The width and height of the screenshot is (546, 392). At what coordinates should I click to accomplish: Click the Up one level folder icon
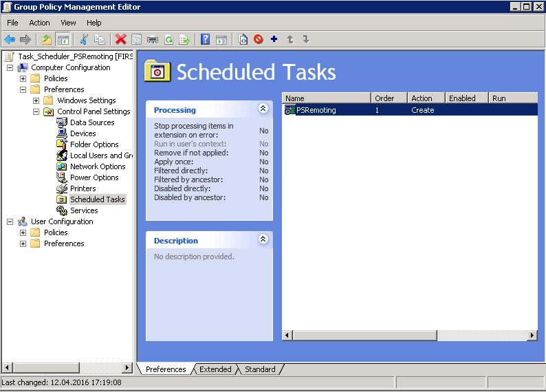click(x=47, y=39)
